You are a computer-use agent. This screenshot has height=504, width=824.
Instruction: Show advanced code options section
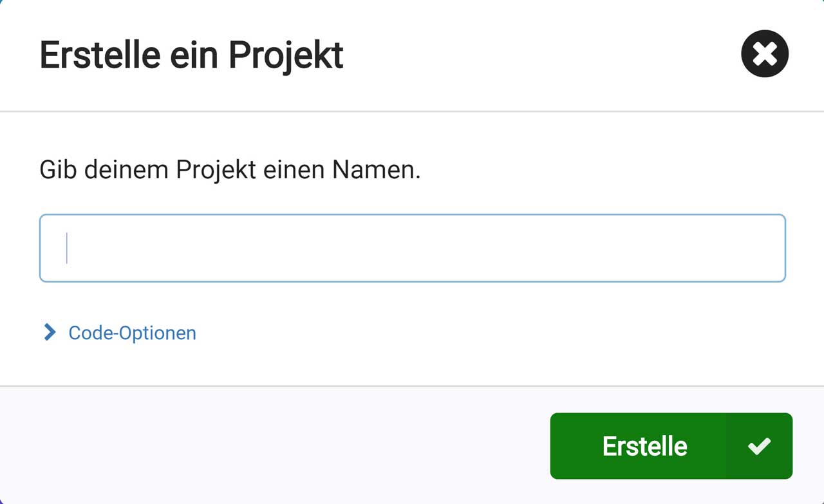tap(120, 333)
